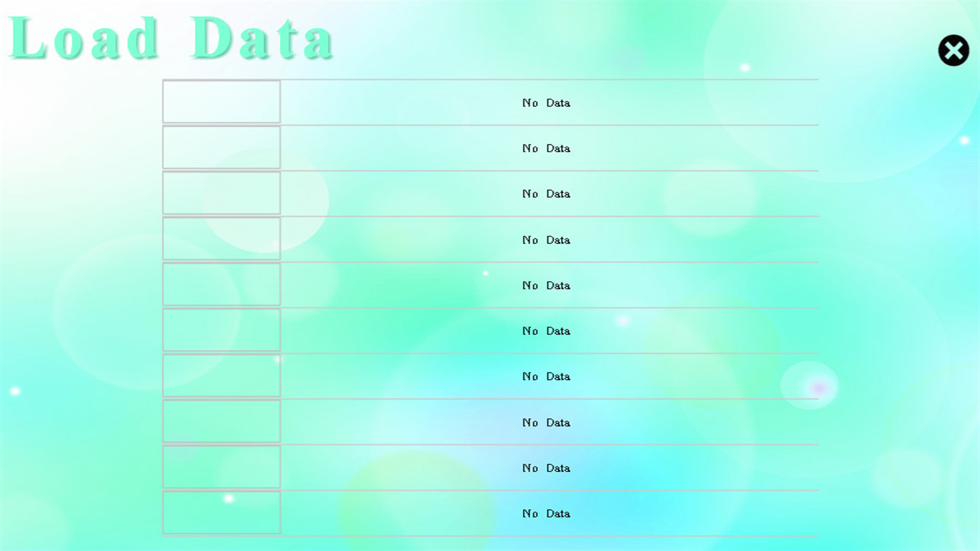Select the seventh empty save slot

(x=490, y=376)
